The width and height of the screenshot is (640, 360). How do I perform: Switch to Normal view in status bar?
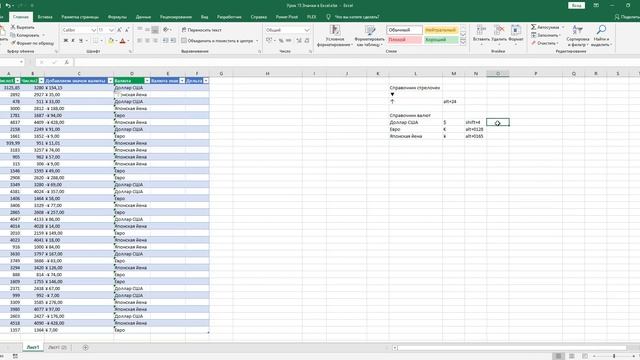coord(558,356)
